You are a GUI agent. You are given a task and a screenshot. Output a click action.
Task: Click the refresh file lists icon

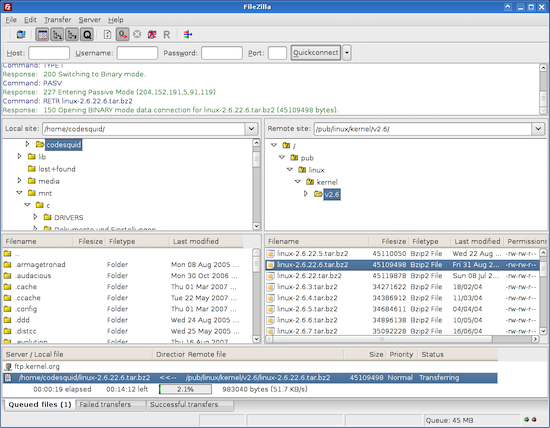click(107, 34)
